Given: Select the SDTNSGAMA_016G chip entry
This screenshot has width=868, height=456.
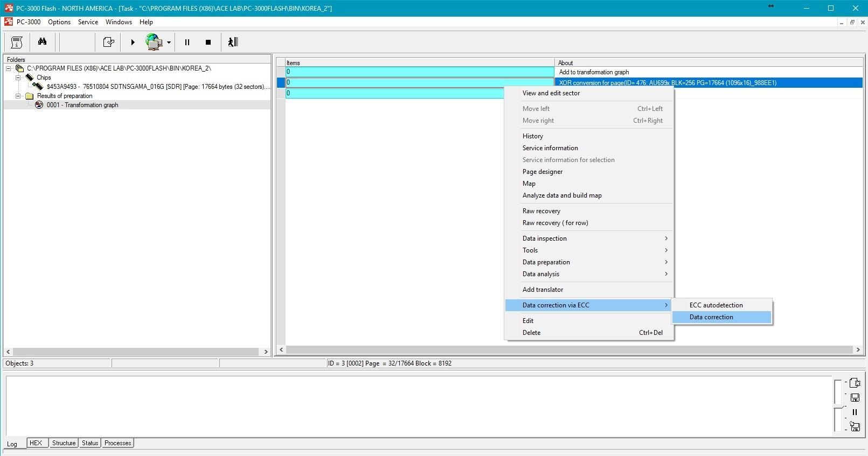Looking at the screenshot, I should (x=158, y=87).
